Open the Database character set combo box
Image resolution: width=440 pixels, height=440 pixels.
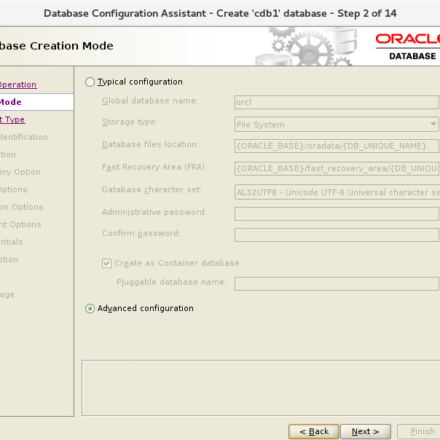click(337, 192)
